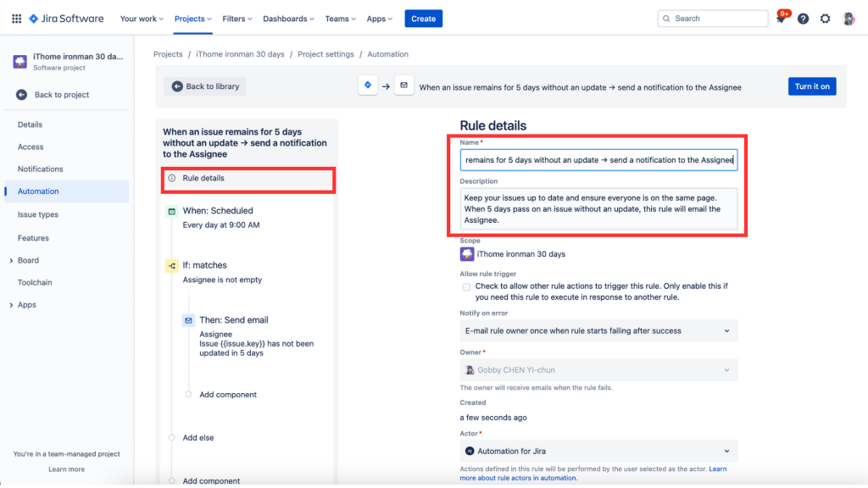Click the Back to project arrow icon
The width and height of the screenshot is (868, 488).
21,95
